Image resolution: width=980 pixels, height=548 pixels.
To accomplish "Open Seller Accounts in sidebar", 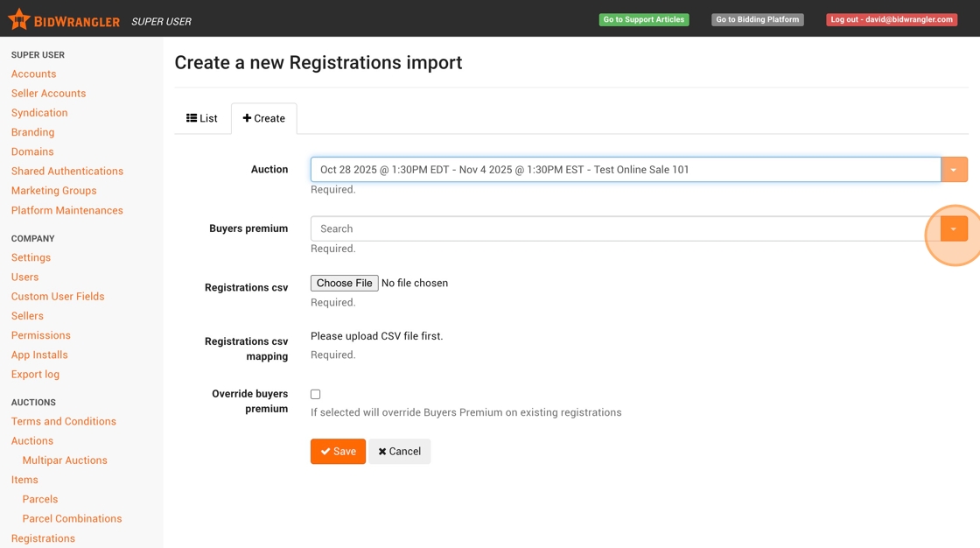I will (x=49, y=94).
